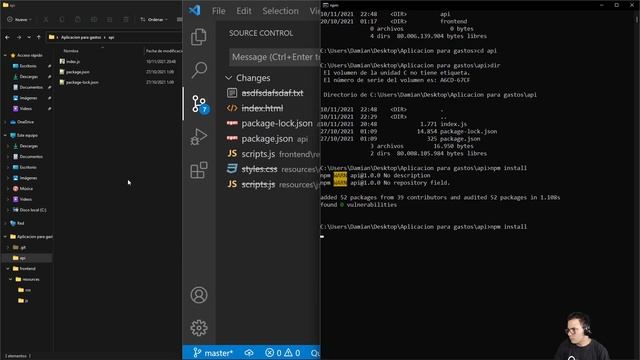The width and height of the screenshot is (640, 360).
Task: Expand the OneDrive tree node
Action: pos(5,122)
